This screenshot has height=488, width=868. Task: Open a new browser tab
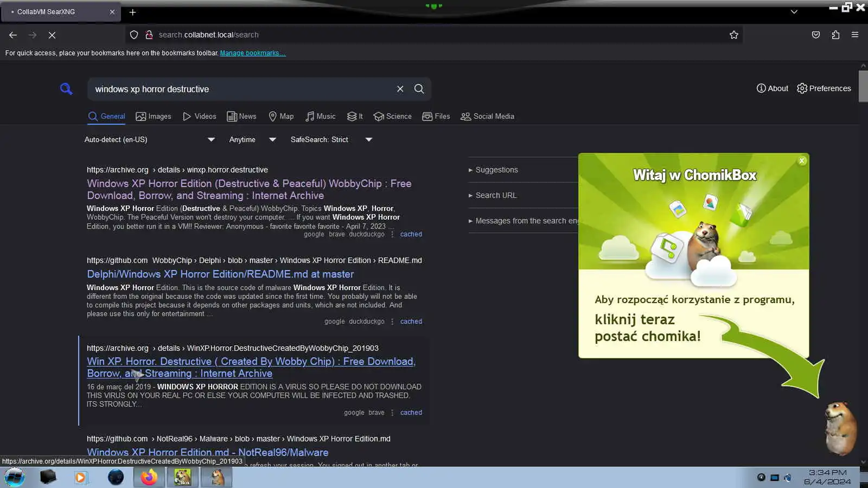tap(132, 12)
